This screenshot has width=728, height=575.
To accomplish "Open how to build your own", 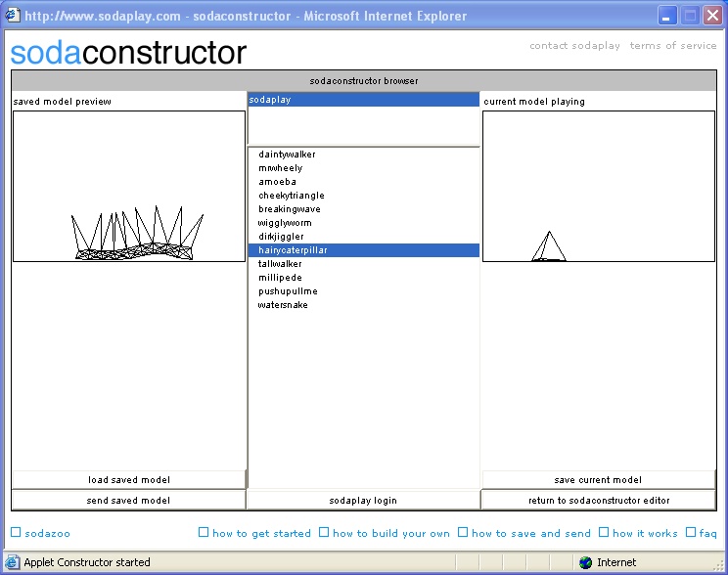I will (385, 533).
